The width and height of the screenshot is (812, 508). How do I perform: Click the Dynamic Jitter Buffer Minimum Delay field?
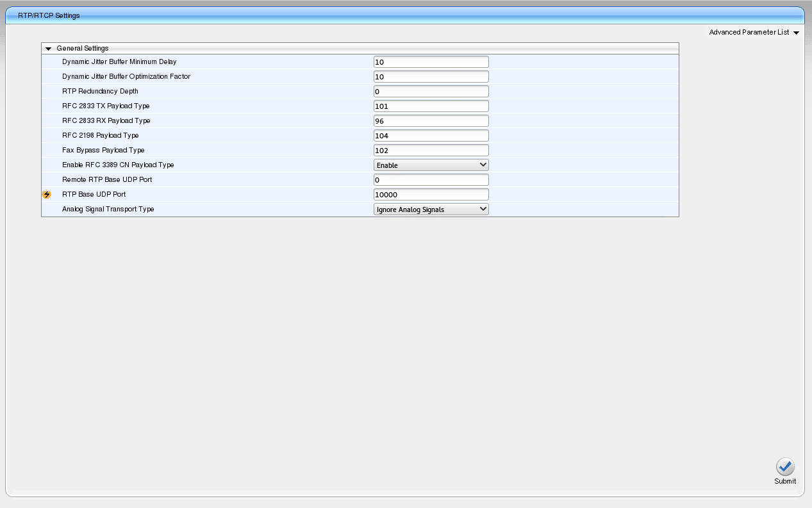click(x=431, y=61)
